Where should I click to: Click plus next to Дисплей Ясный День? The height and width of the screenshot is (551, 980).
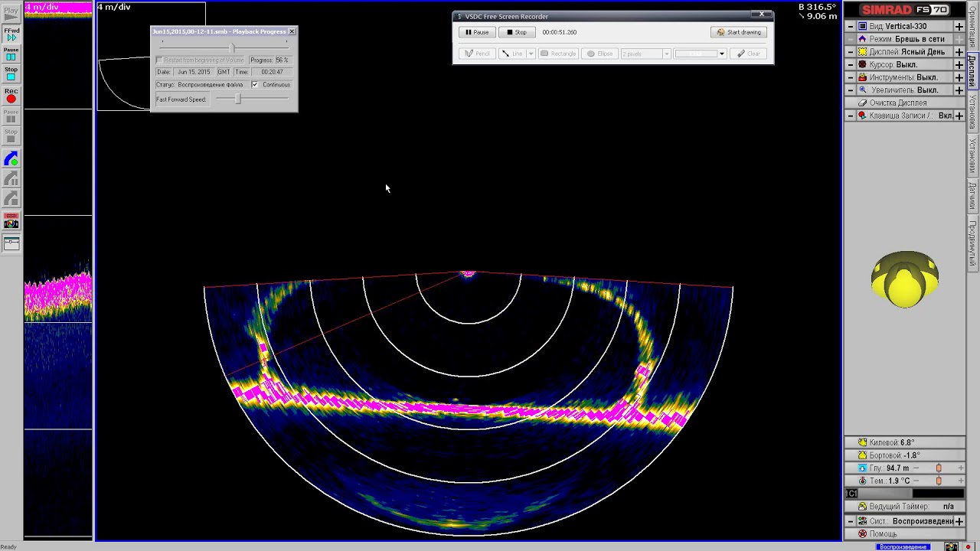click(959, 52)
